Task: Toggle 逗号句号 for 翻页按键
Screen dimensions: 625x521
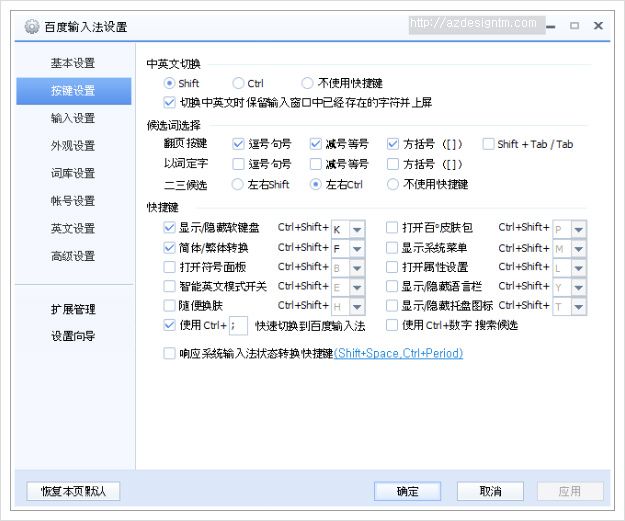Action: 238,144
